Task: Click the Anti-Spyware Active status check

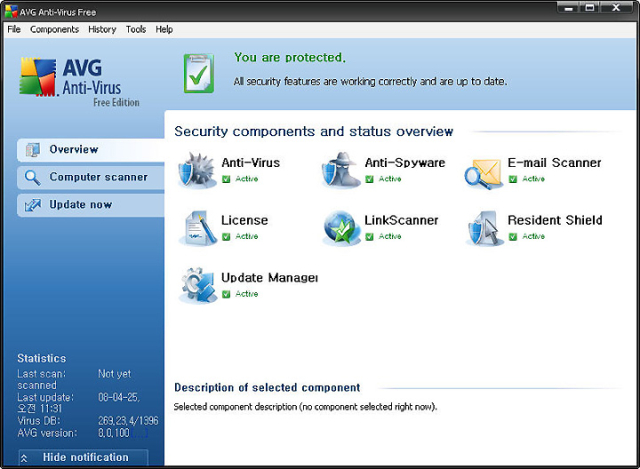Action: click(x=369, y=179)
